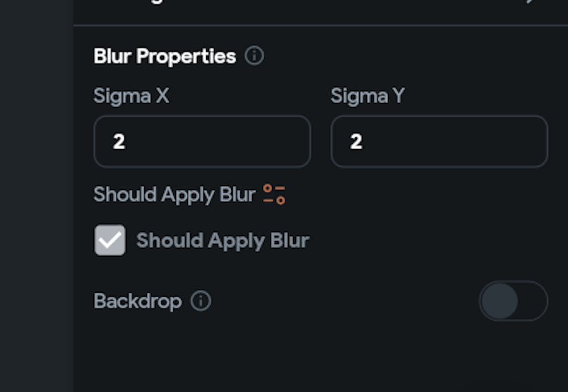Click the Backdrop label text
Screen dimensions: 568x392
137,301
